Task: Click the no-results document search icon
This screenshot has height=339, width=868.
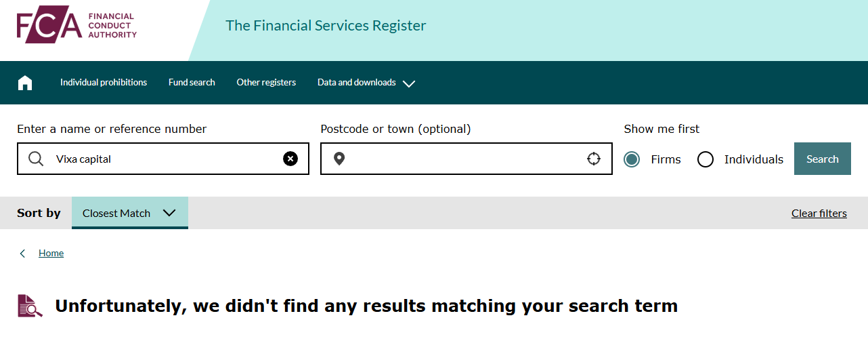Action: (30, 306)
